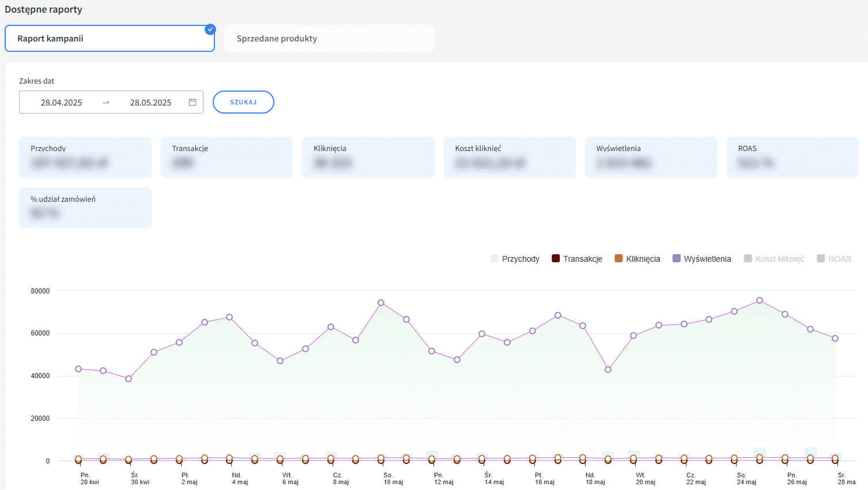Viewport: 868px width, 490px height.
Task: Click the Wyświetlenia data point for 26 maj
Action: coord(785,314)
